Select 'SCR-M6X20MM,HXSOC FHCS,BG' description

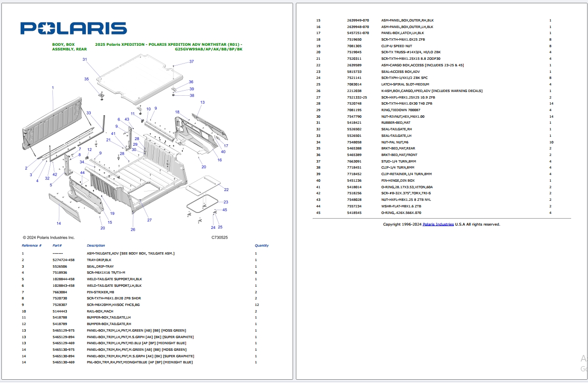pos(113,305)
